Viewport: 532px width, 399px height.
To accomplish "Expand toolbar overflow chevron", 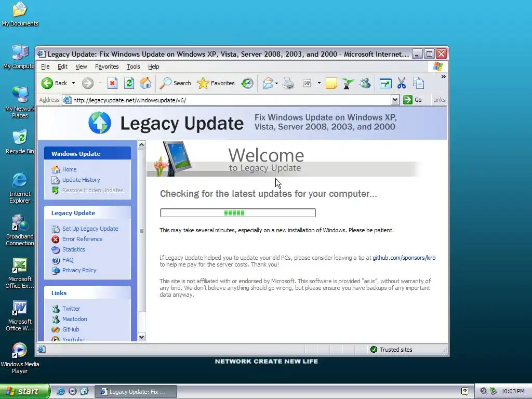I will pyautogui.click(x=443, y=77).
